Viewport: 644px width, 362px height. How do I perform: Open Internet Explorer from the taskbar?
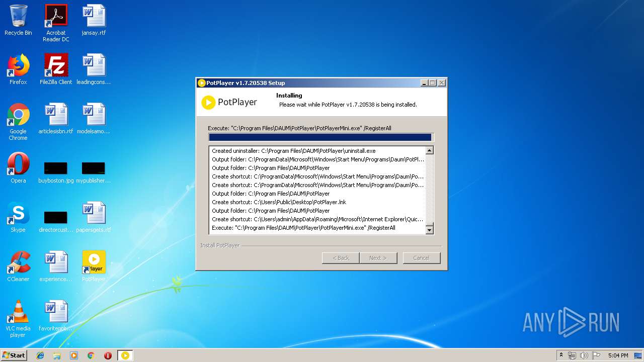point(40,355)
